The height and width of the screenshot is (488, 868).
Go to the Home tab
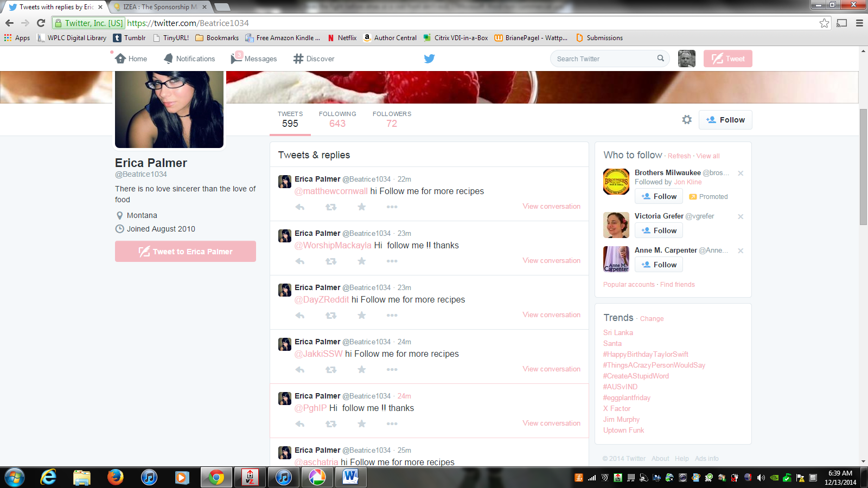[131, 59]
